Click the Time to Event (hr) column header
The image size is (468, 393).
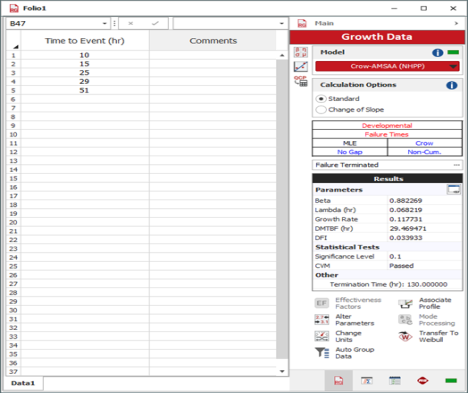pyautogui.click(x=85, y=41)
